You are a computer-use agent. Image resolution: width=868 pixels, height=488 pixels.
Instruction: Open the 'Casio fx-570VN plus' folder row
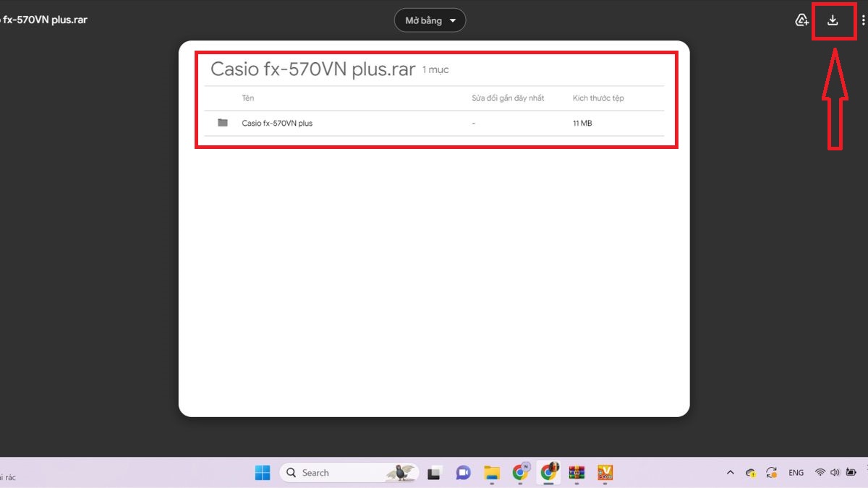tap(434, 123)
